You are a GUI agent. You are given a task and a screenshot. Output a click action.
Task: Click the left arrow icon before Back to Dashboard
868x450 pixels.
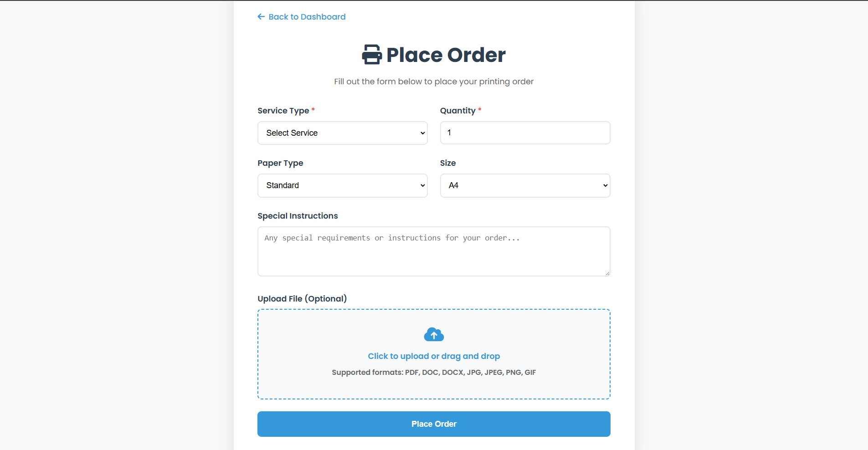click(261, 16)
